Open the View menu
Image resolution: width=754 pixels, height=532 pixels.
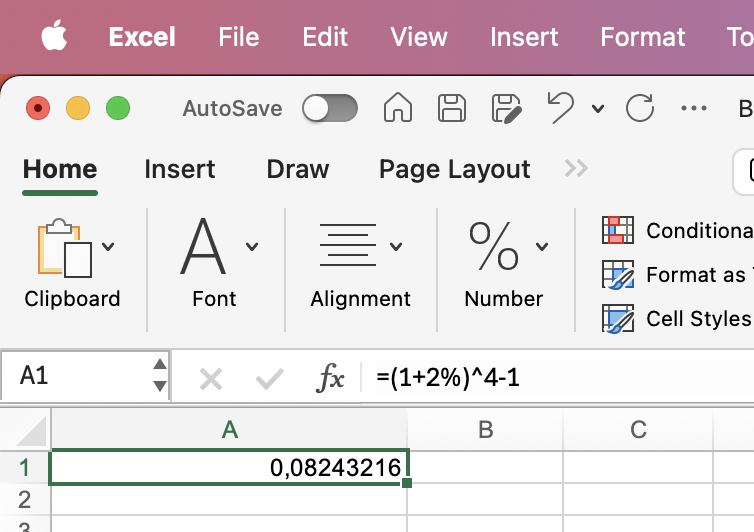[x=419, y=37]
